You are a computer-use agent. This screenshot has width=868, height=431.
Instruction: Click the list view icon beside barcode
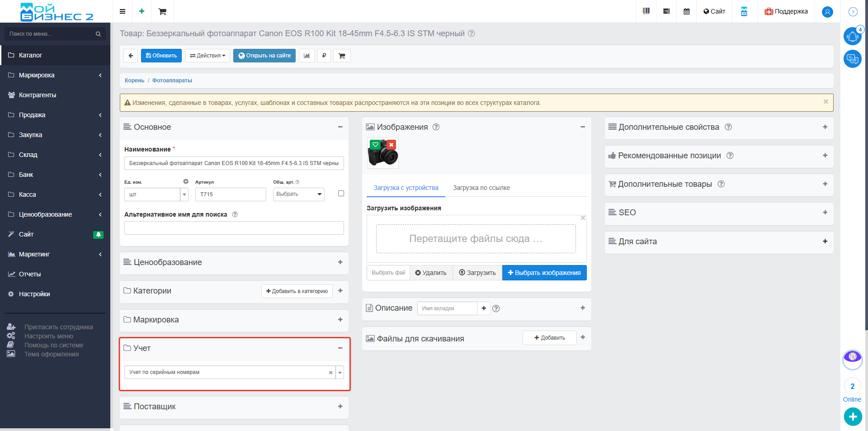666,11
